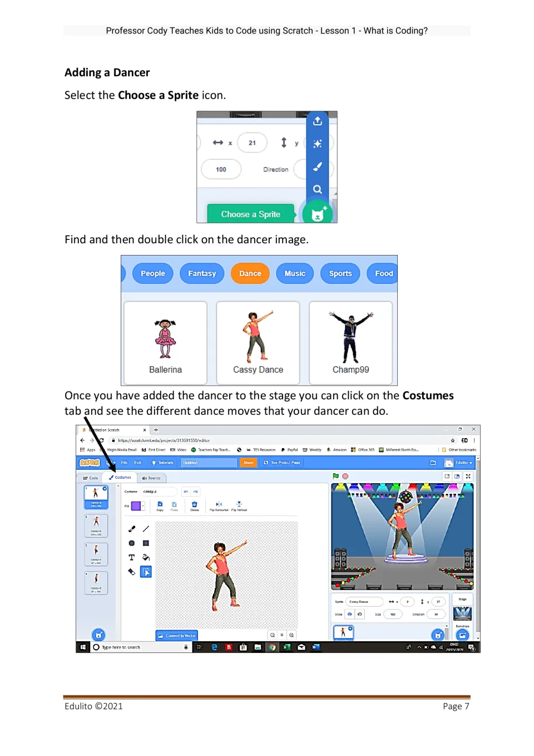
Task: Pick the Champ99 sprite card
Action: pyautogui.click(x=350, y=343)
